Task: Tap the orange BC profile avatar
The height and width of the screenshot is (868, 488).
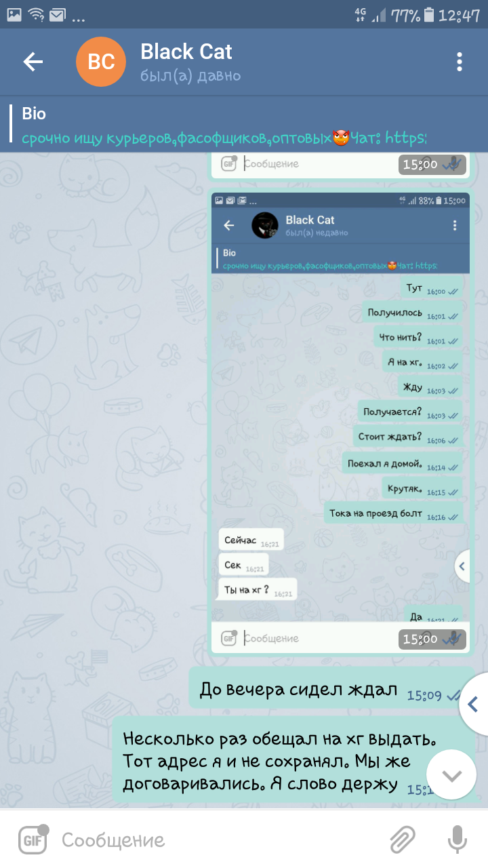Action: tap(101, 62)
